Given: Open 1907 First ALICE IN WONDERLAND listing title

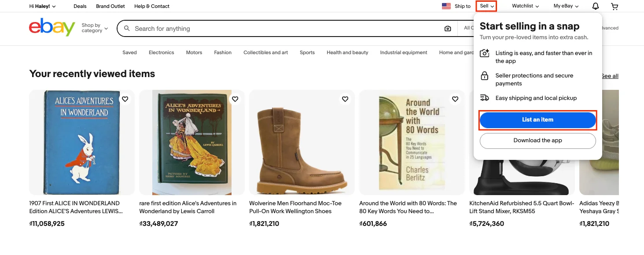Looking at the screenshot, I should coord(76,207).
